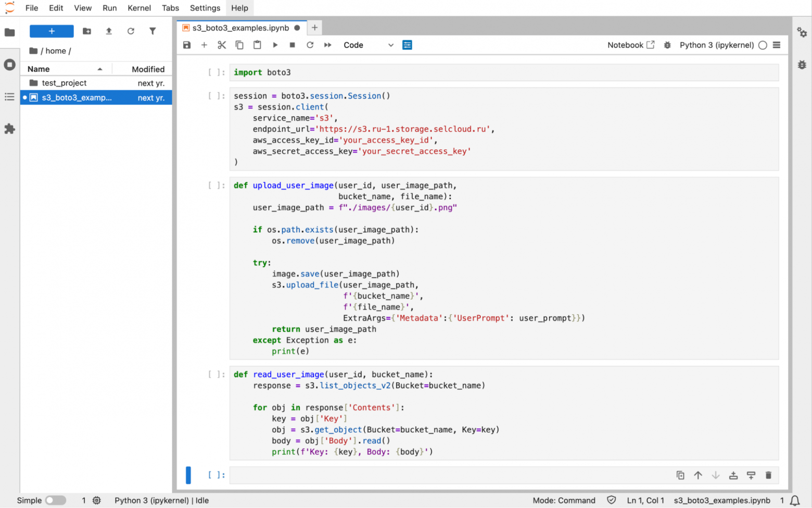The image size is (812, 508).
Task: Open the Table of Contents sidebar
Action: pyautogui.click(x=9, y=97)
